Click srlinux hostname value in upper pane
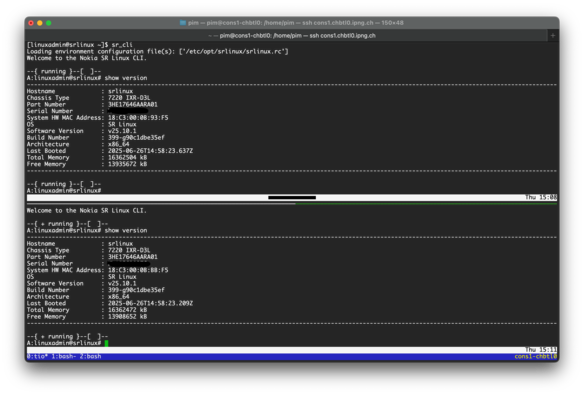This screenshot has height=395, width=584. pos(120,91)
